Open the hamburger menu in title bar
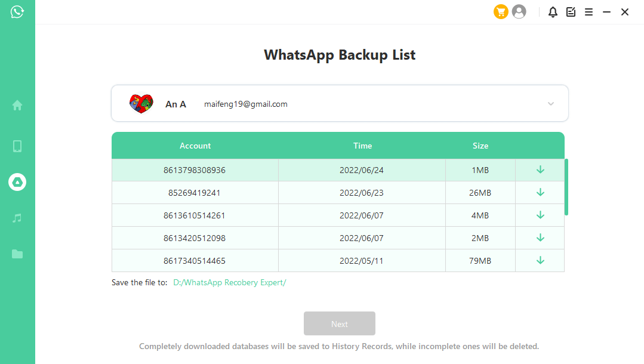644x364 pixels. [x=588, y=12]
